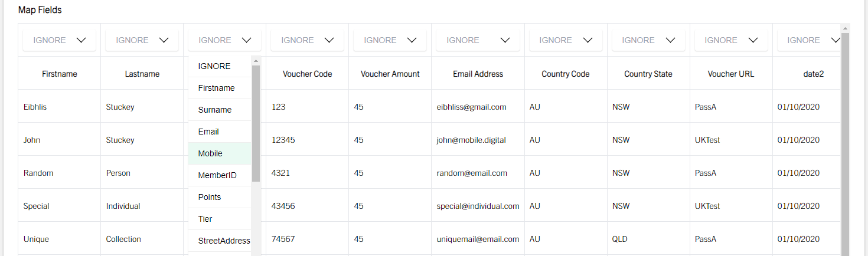Image resolution: width=868 pixels, height=256 pixels.
Task: Click the table's vertical scrollbar up arrow
Action: point(845,28)
